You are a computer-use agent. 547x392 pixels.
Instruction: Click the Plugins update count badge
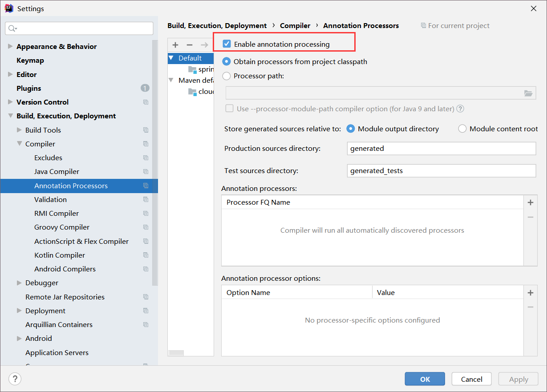point(145,88)
